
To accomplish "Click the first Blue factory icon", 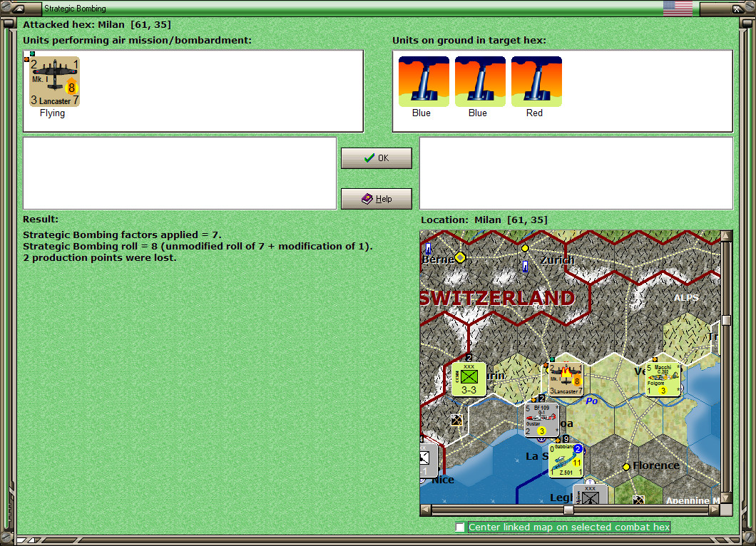I will point(424,81).
